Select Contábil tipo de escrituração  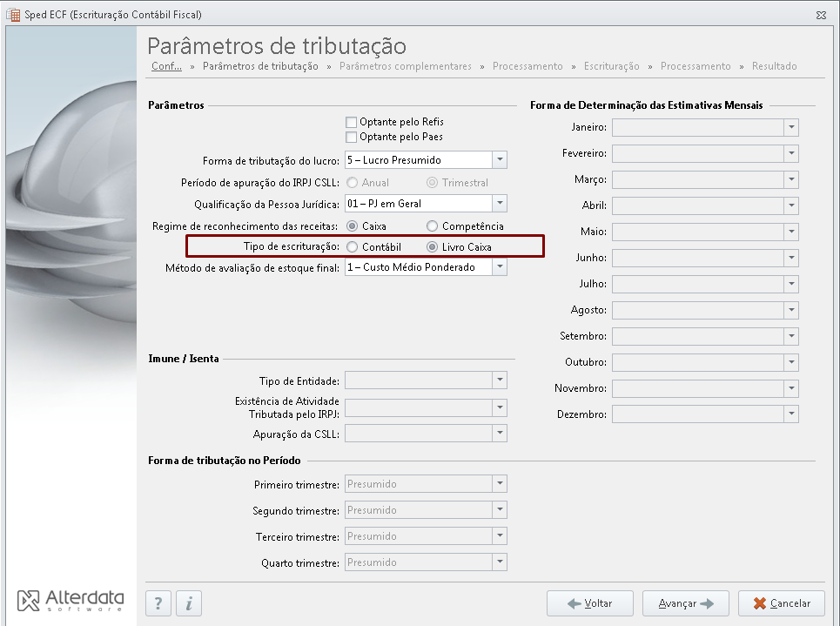(x=352, y=247)
